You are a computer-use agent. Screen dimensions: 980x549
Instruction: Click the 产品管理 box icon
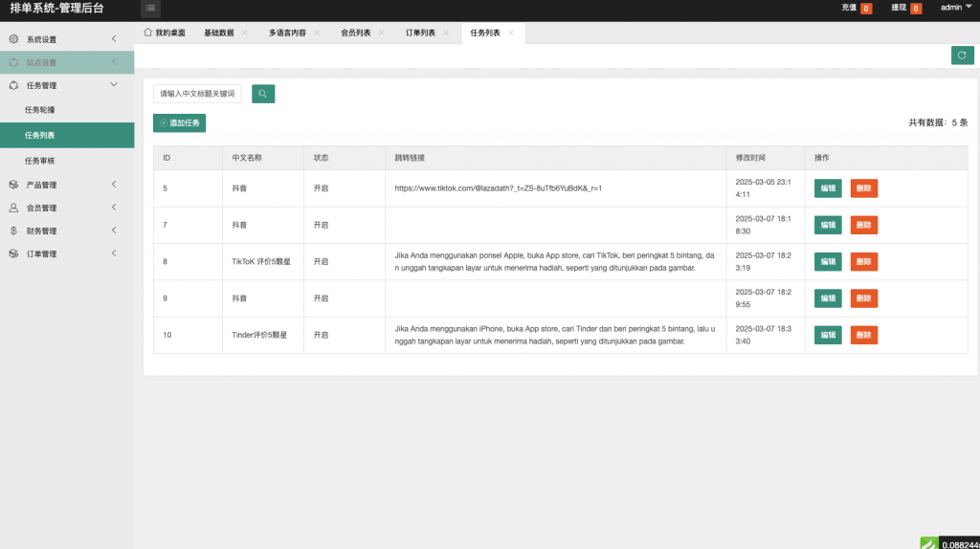(13, 185)
